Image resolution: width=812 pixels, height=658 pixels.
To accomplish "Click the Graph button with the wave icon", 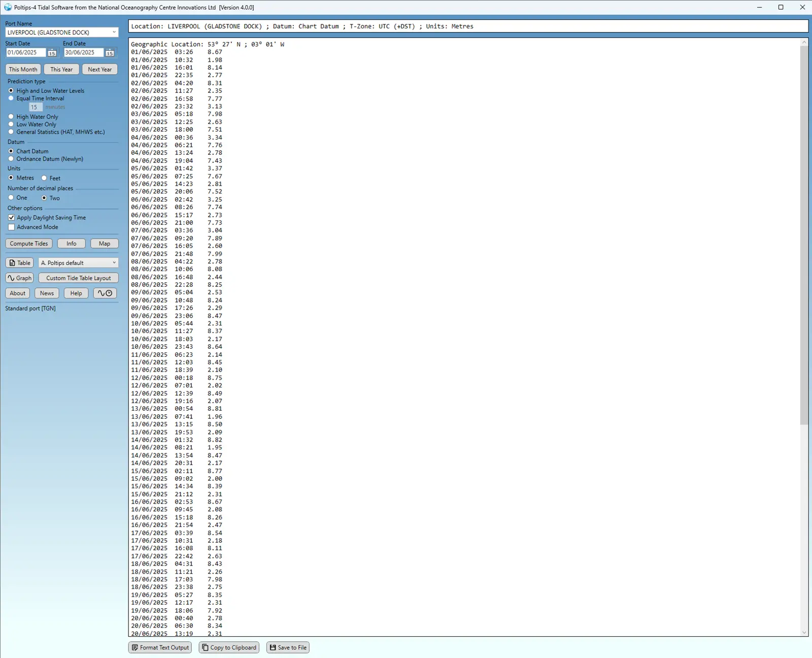I will (20, 278).
